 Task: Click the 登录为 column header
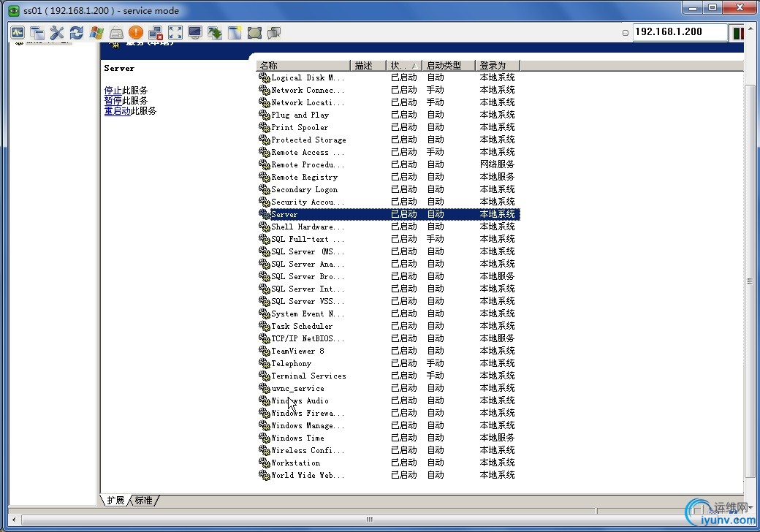click(x=498, y=66)
